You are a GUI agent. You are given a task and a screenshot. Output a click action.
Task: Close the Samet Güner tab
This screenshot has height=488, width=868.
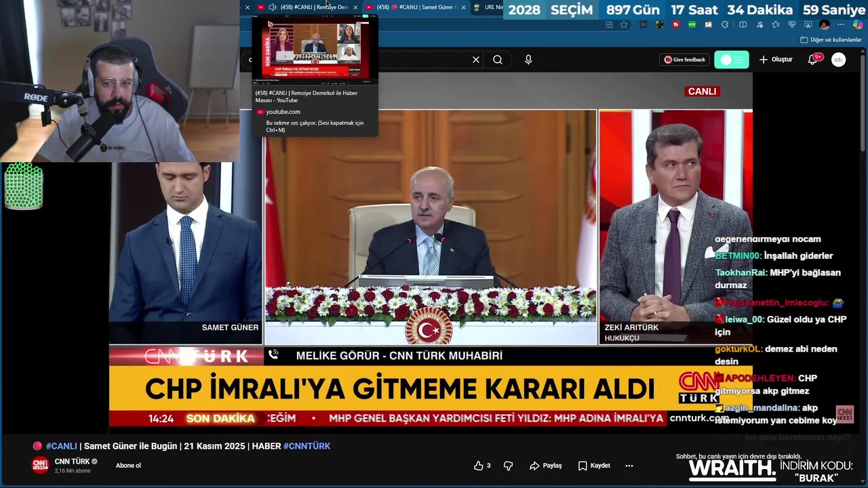[463, 7]
